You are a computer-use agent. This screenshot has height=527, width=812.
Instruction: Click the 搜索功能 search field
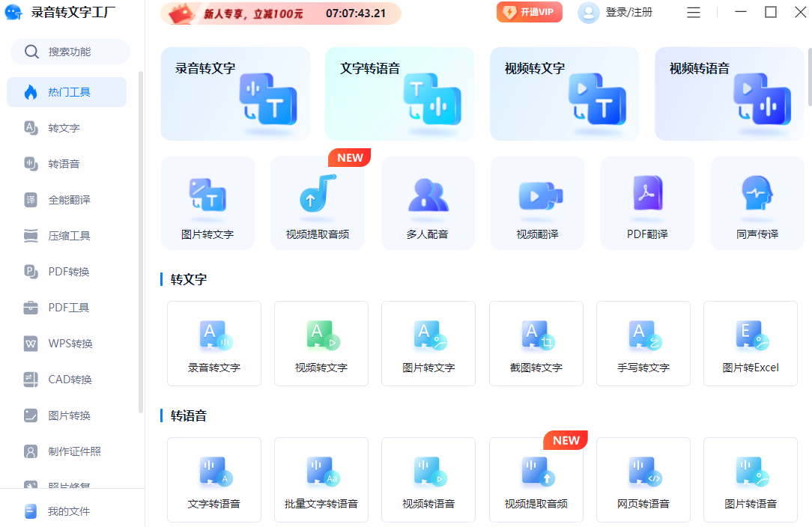pyautogui.click(x=70, y=52)
